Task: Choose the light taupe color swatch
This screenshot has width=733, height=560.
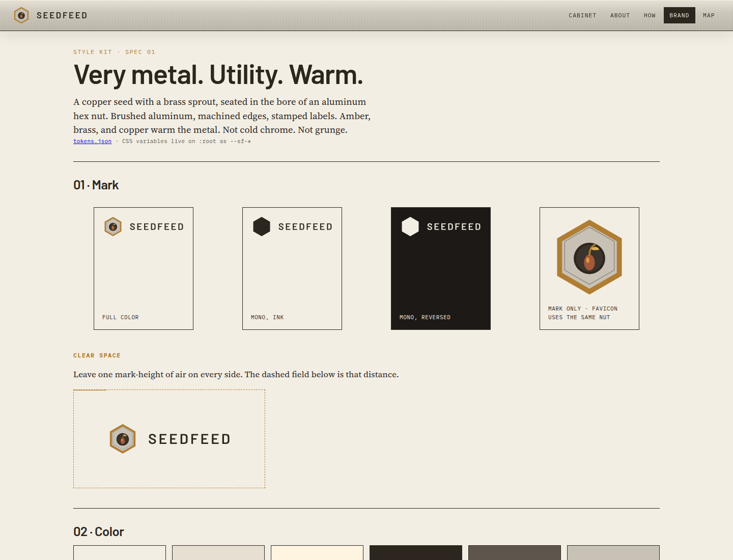Action: pos(613,553)
